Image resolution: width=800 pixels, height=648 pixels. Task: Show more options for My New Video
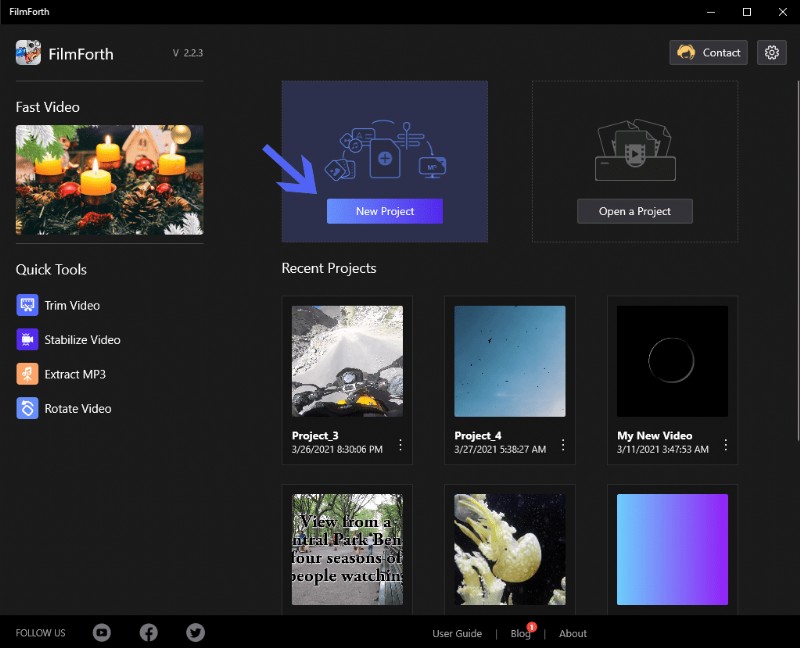[x=725, y=444]
